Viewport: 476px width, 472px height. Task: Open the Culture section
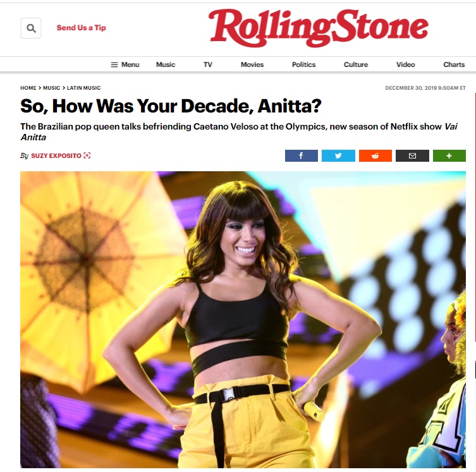pyautogui.click(x=356, y=64)
